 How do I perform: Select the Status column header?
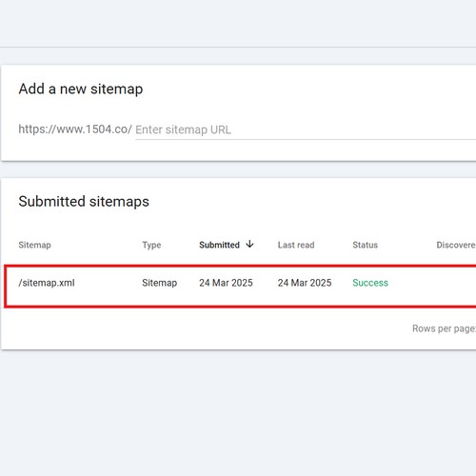(x=365, y=245)
